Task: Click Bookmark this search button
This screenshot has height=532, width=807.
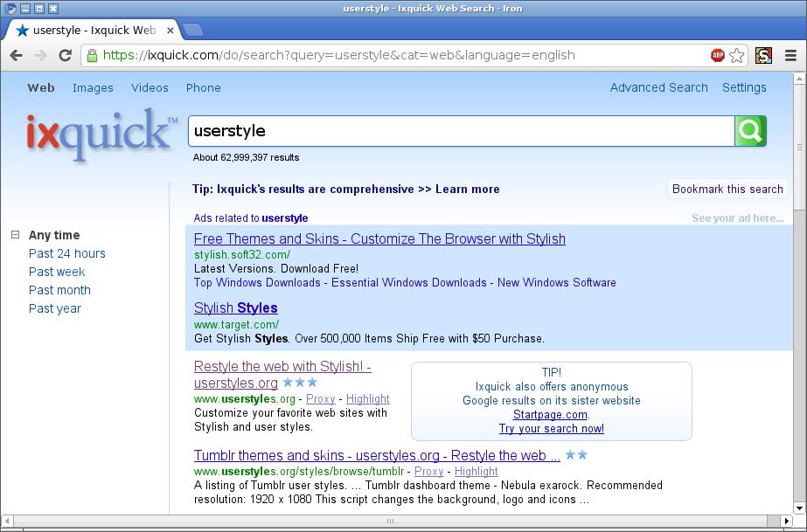Action: point(727,190)
